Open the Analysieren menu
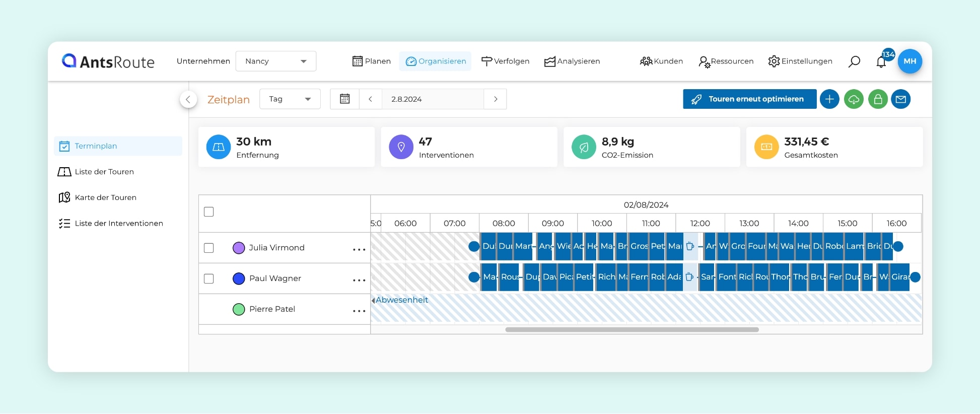The width and height of the screenshot is (980, 414). pyautogui.click(x=572, y=61)
